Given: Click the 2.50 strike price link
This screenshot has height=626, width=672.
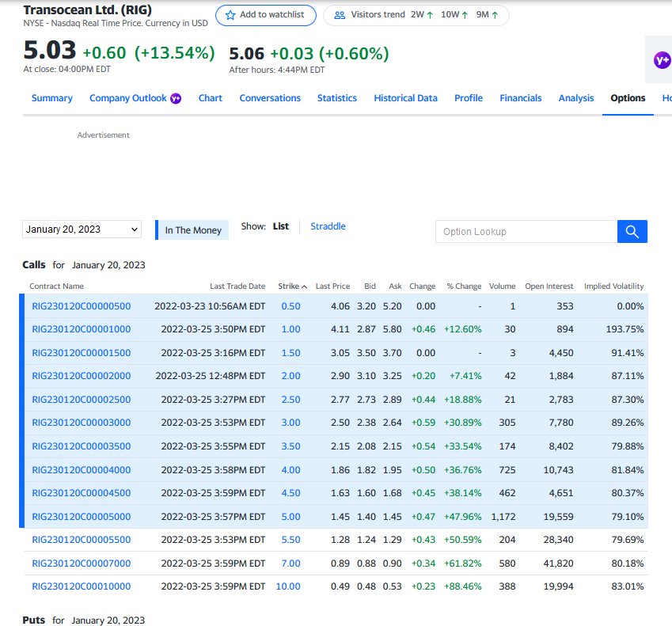Looking at the screenshot, I should coord(290,400).
